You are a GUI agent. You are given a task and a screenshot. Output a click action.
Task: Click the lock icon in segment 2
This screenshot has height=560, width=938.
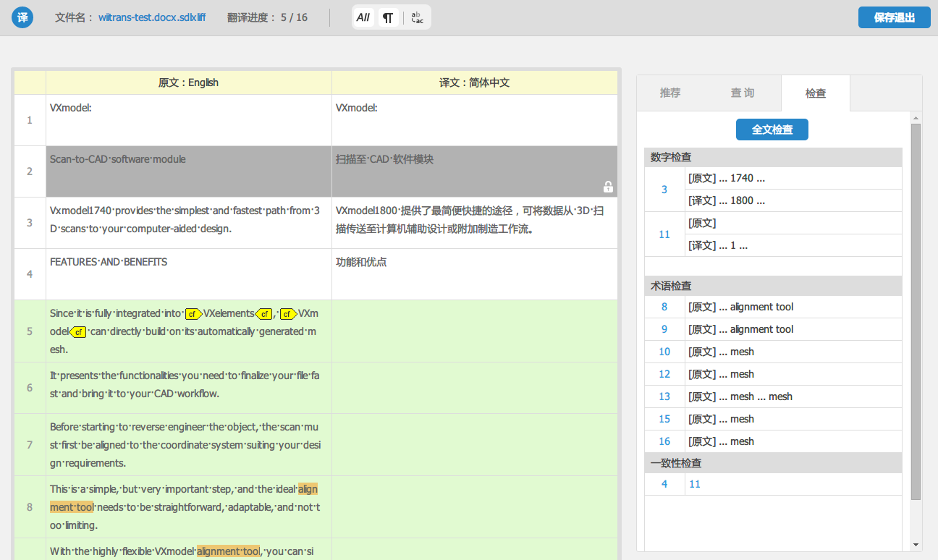[608, 187]
